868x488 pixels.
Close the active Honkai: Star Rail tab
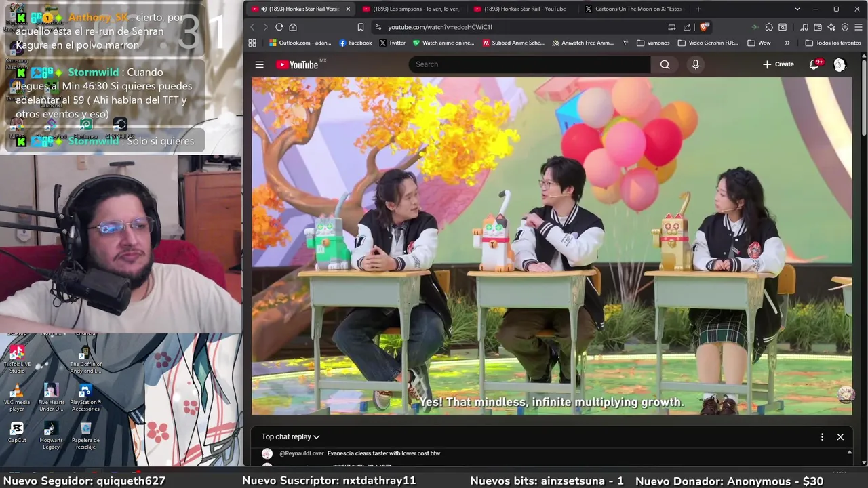[x=348, y=9]
